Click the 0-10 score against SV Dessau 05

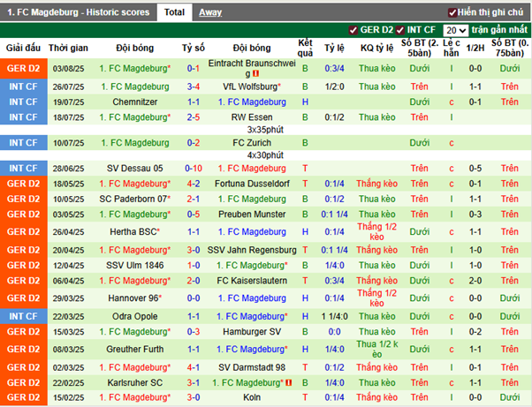(194, 169)
